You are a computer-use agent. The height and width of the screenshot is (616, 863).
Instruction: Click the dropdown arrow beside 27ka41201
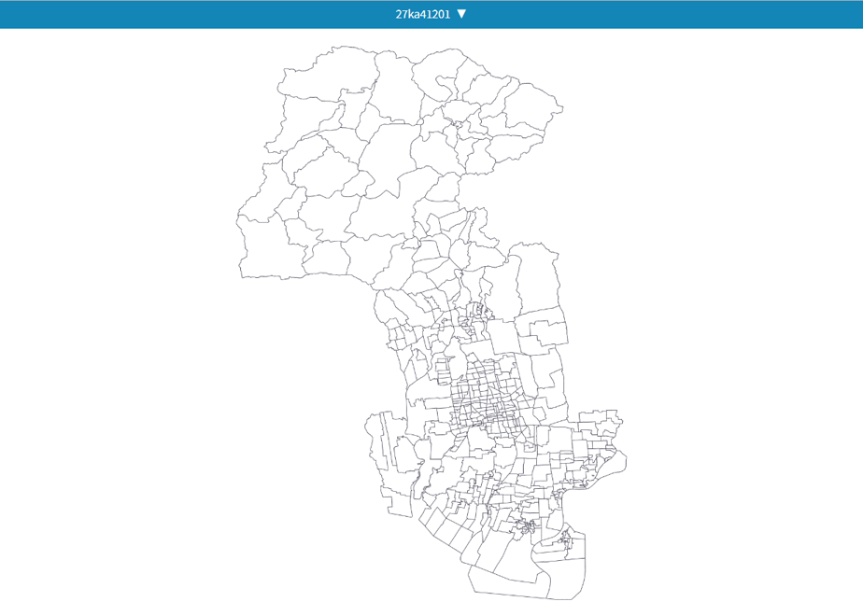461,14
